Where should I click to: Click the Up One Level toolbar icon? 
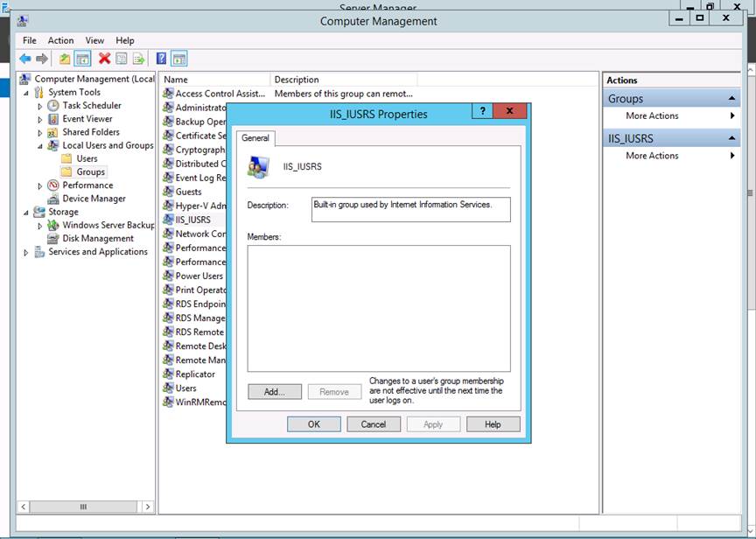coord(65,59)
